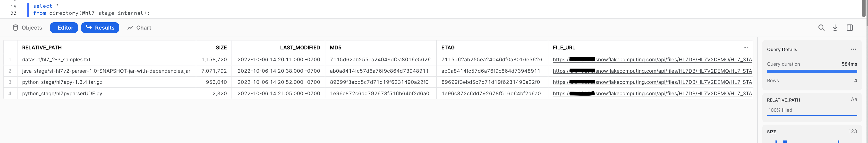Click the 123 number-type icon for SIZE
This screenshot has height=143, width=868.
pos(852,132)
